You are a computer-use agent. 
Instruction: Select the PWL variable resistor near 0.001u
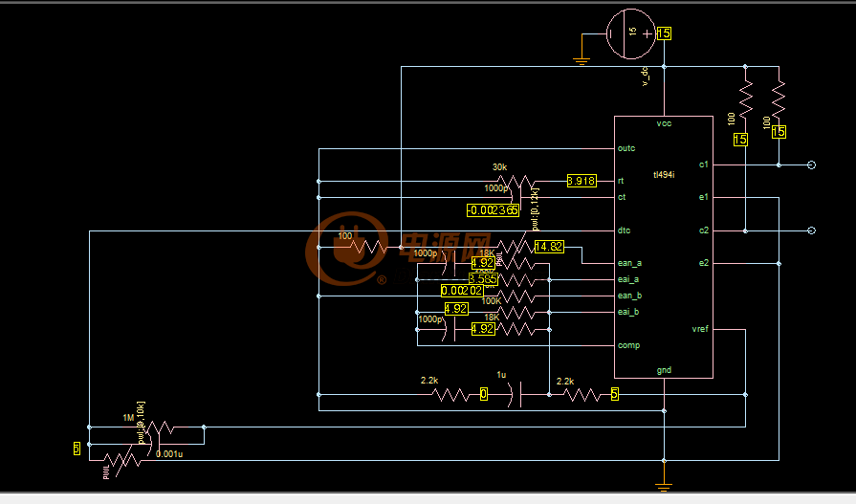[123, 460]
